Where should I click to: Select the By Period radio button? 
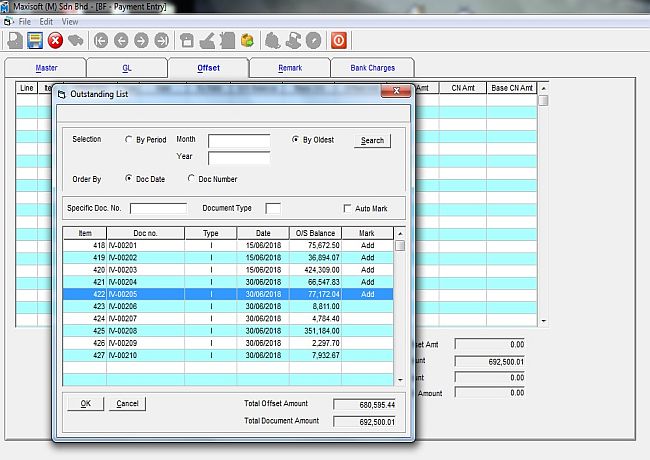pos(129,140)
